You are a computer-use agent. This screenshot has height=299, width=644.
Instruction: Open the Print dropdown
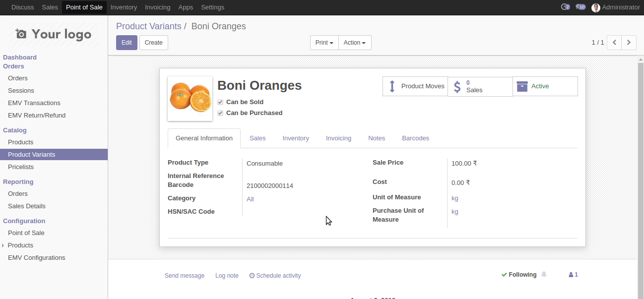point(324,43)
